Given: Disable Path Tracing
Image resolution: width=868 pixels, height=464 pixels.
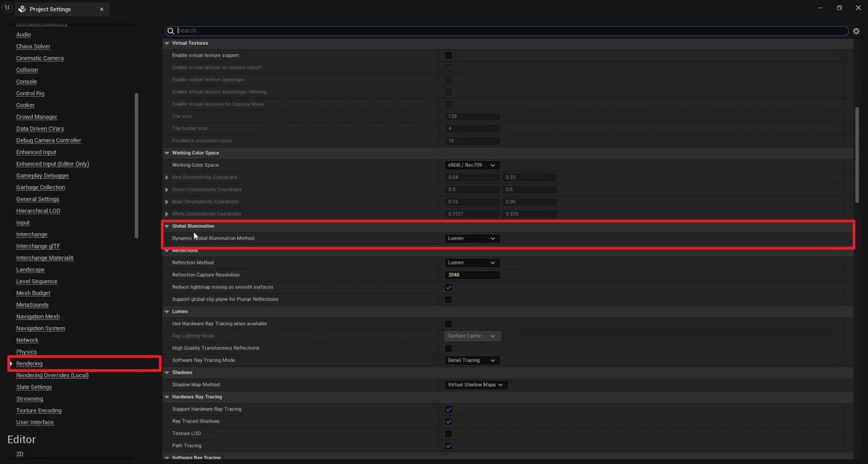Looking at the screenshot, I should pyautogui.click(x=448, y=445).
